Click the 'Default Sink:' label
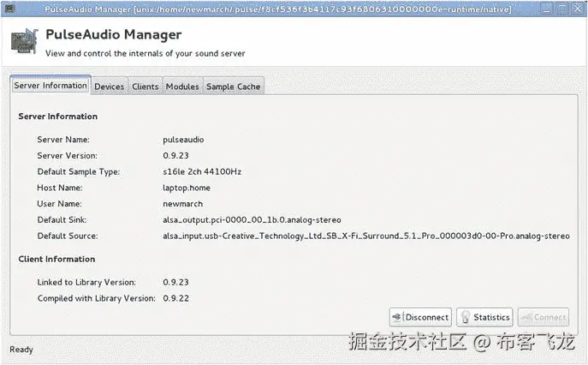Viewport: 588px width, 365px height. coord(62,220)
